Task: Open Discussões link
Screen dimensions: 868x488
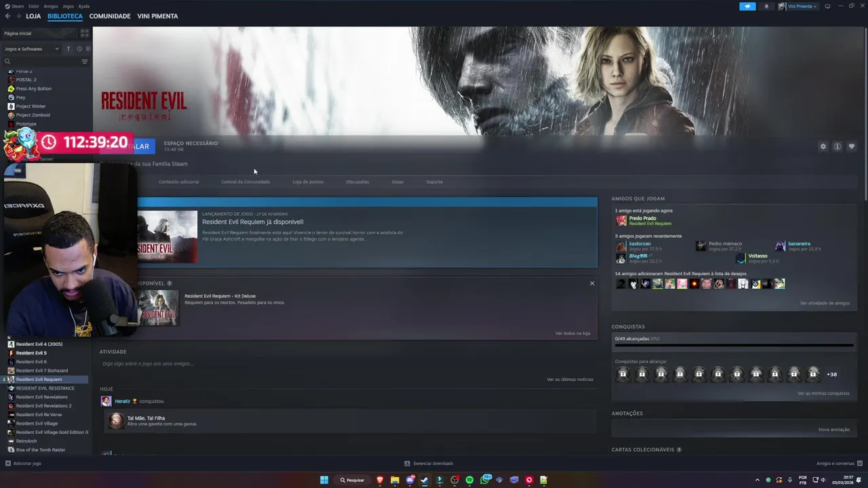Action: tap(357, 182)
